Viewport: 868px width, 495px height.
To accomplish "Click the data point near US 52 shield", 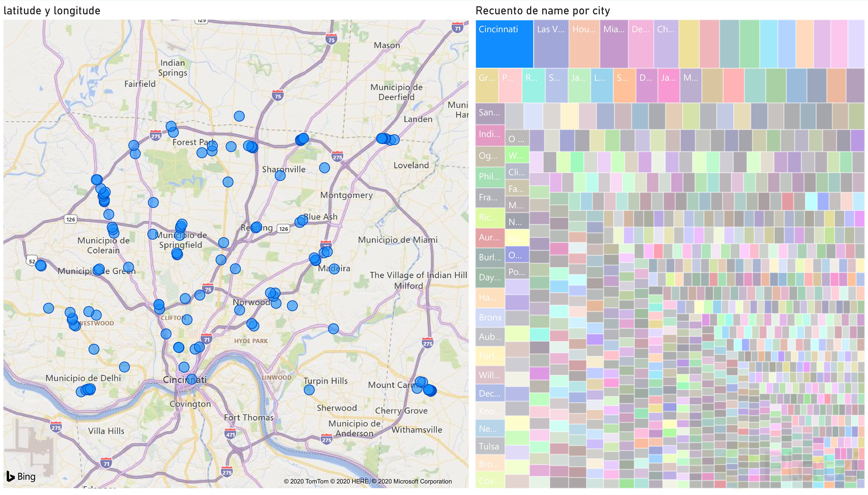I will coord(41,265).
